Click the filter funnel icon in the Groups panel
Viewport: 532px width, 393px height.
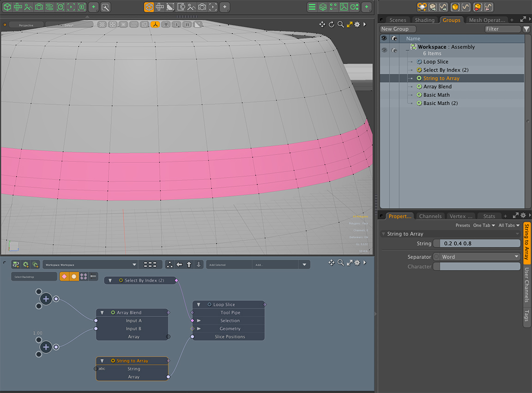coord(526,29)
